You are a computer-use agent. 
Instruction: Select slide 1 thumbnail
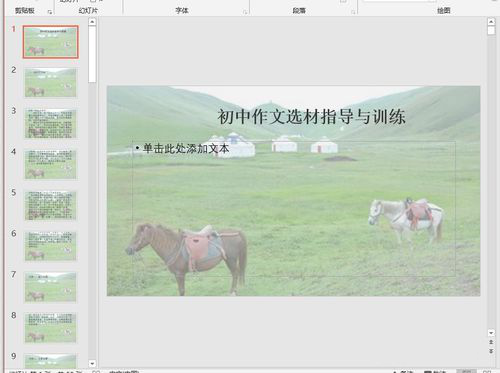[51, 42]
